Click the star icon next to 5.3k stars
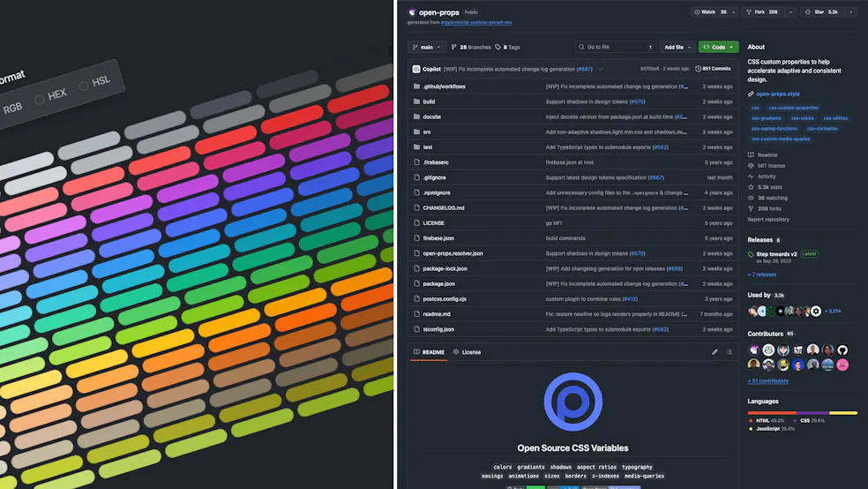Viewport: 868px width, 489px height. (751, 187)
